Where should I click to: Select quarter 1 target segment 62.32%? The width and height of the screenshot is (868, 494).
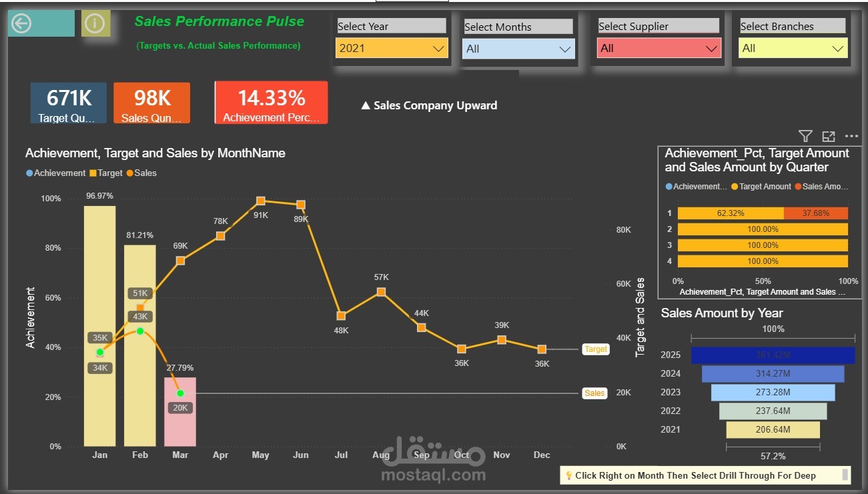coord(731,213)
